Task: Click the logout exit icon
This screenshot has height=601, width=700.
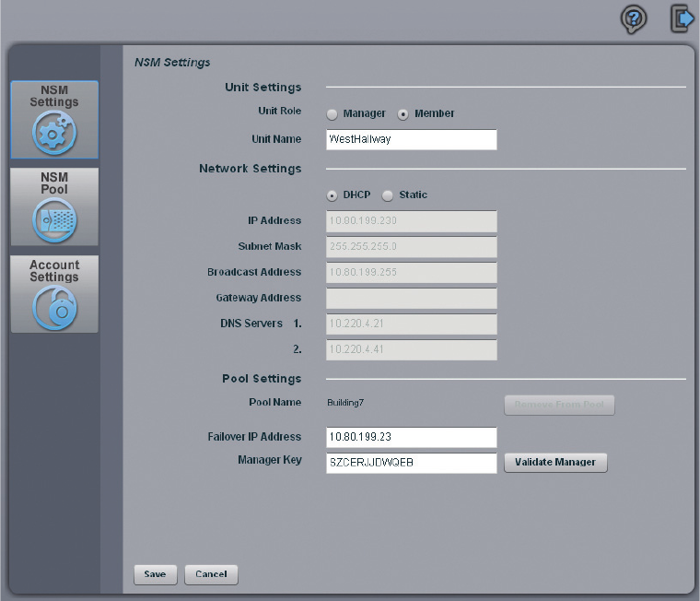Action: 682,18
